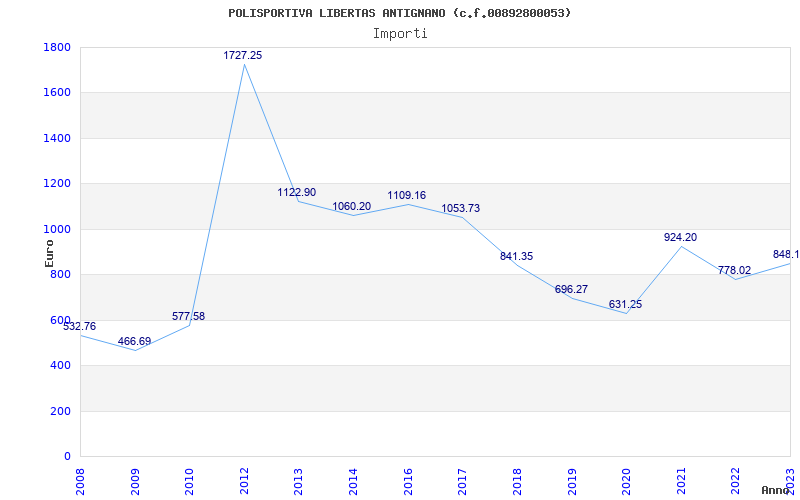800x500 pixels.
Task: Select the 1122.90 data label
Action: click(296, 192)
